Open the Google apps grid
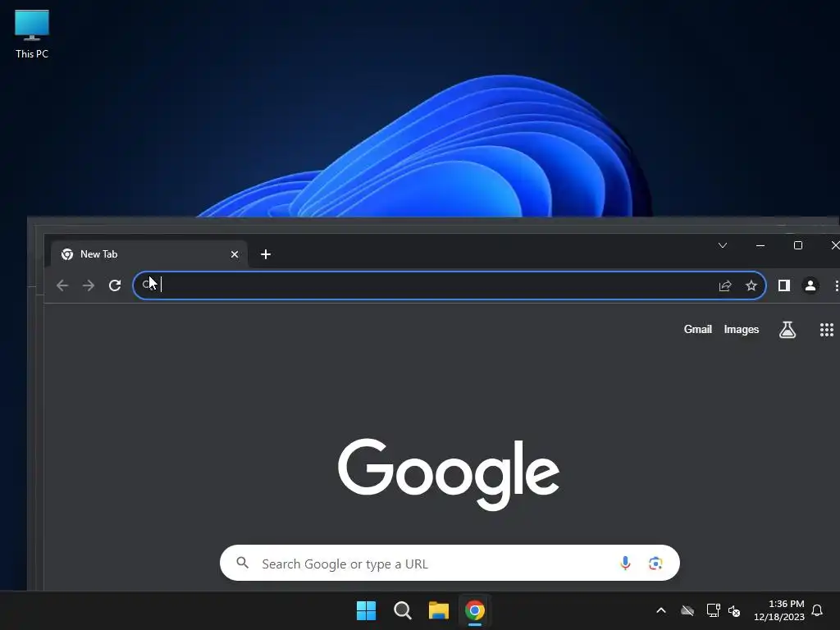Viewport: 840px width, 630px height. [x=827, y=330]
